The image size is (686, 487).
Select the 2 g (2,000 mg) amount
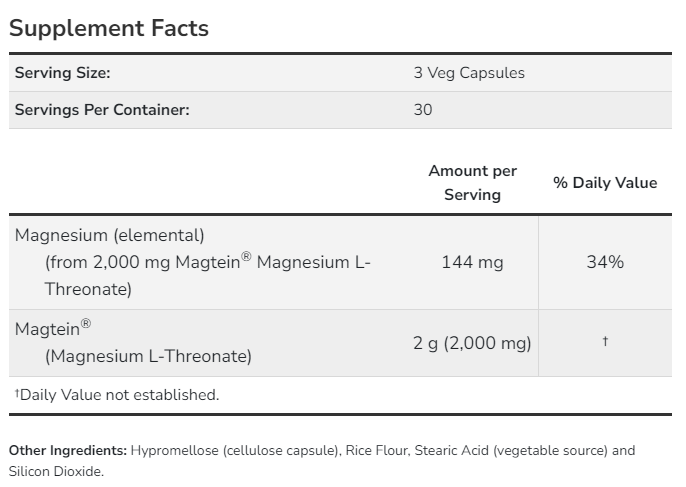[x=472, y=343]
